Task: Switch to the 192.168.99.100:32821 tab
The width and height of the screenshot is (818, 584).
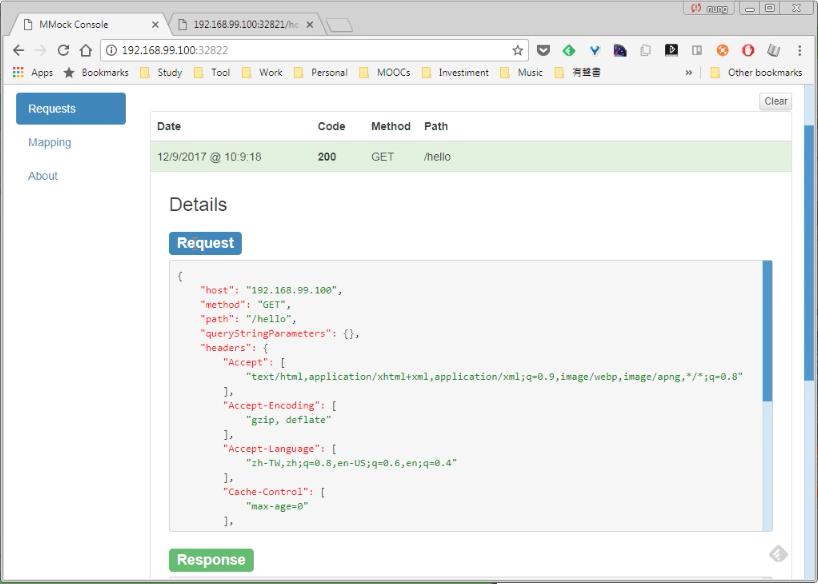Action: point(245,25)
